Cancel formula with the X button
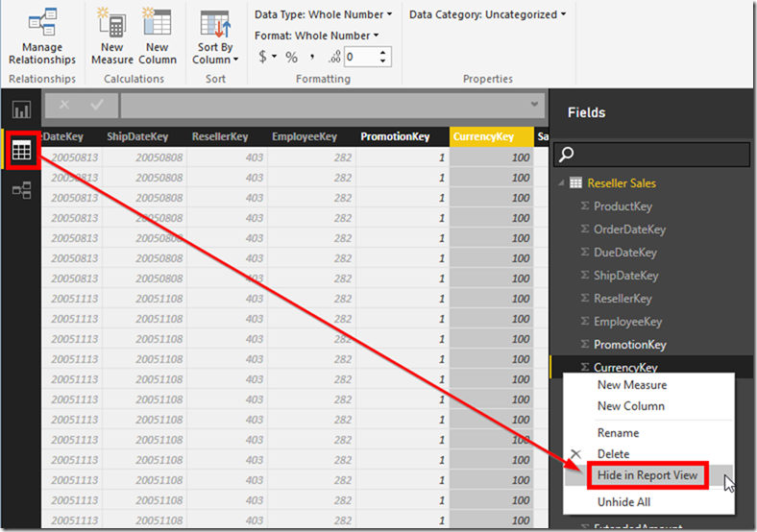The image size is (757, 532). coord(64,105)
